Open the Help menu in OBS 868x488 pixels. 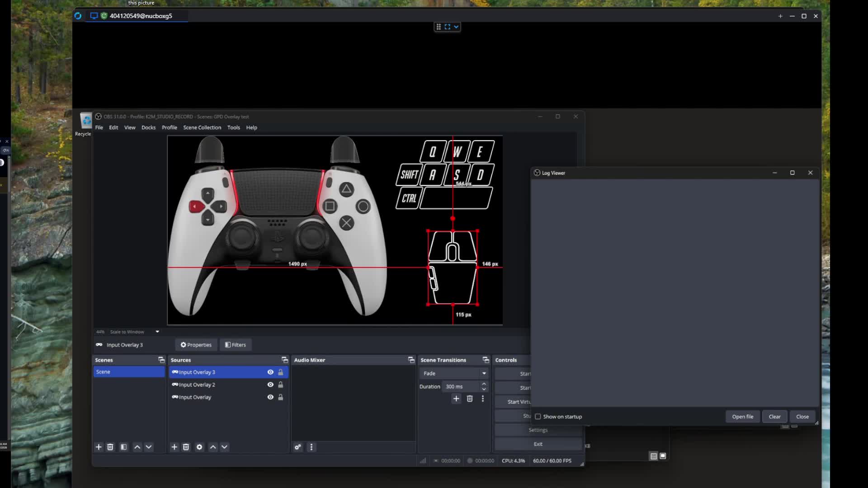[251, 127]
